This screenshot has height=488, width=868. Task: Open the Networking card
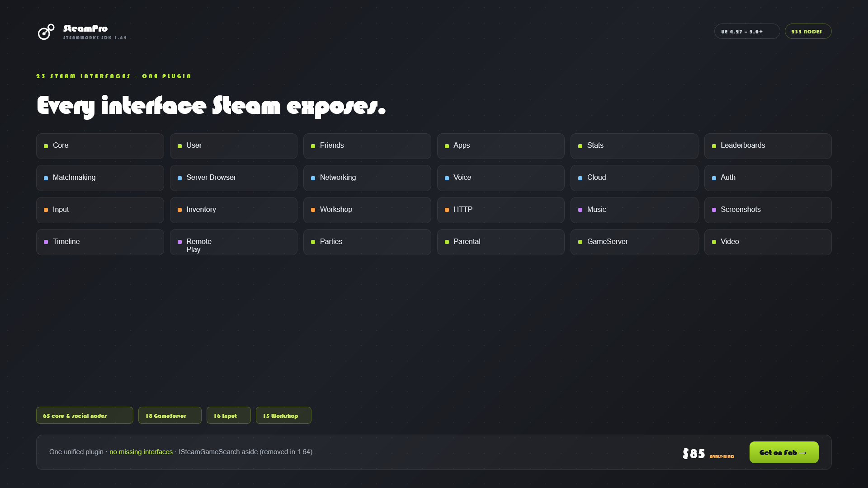coord(367,178)
